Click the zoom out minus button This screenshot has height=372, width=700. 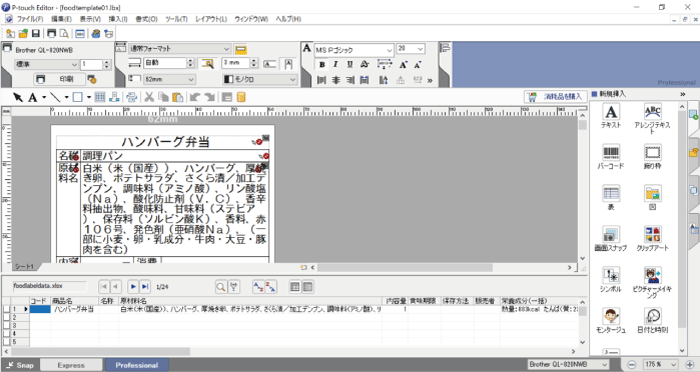click(x=632, y=364)
